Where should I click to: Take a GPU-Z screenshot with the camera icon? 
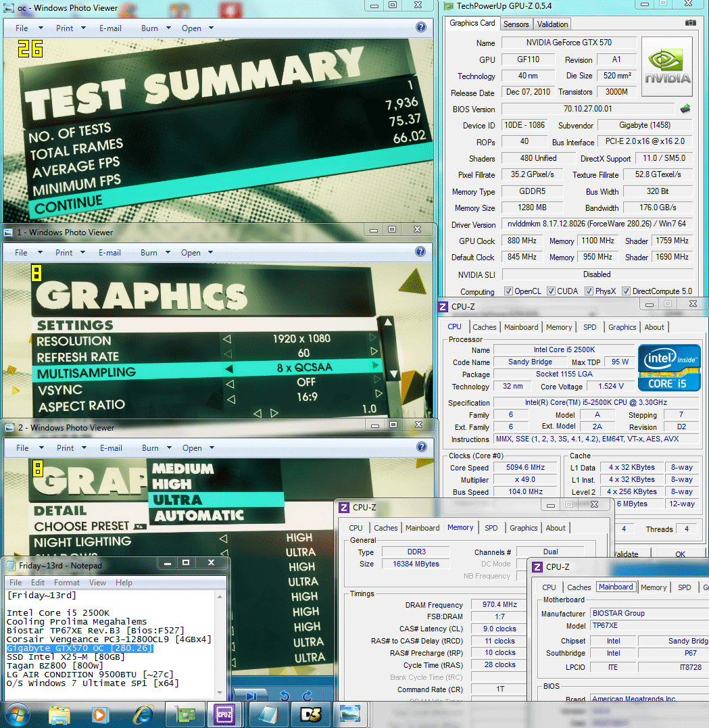tap(691, 23)
